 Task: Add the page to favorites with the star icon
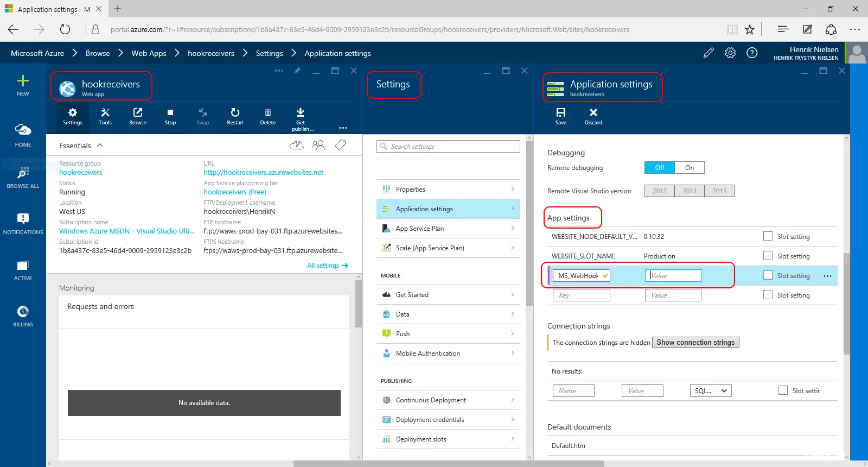coord(750,29)
